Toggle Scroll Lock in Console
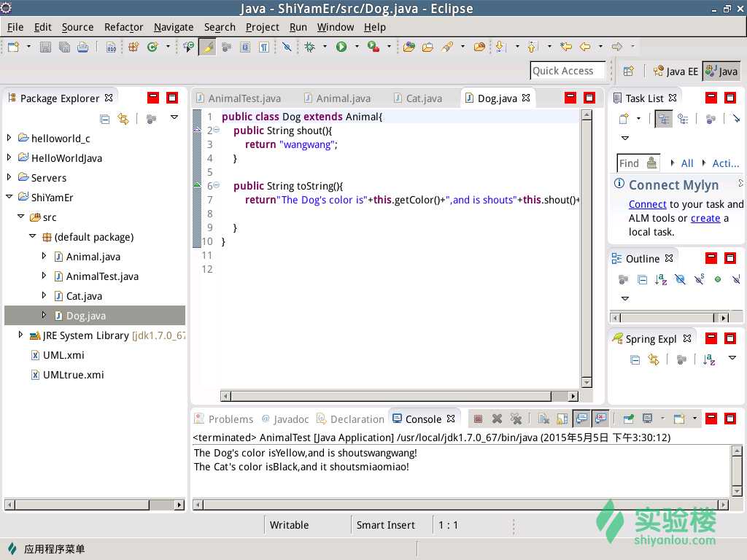The width and height of the screenshot is (747, 560). point(562,419)
